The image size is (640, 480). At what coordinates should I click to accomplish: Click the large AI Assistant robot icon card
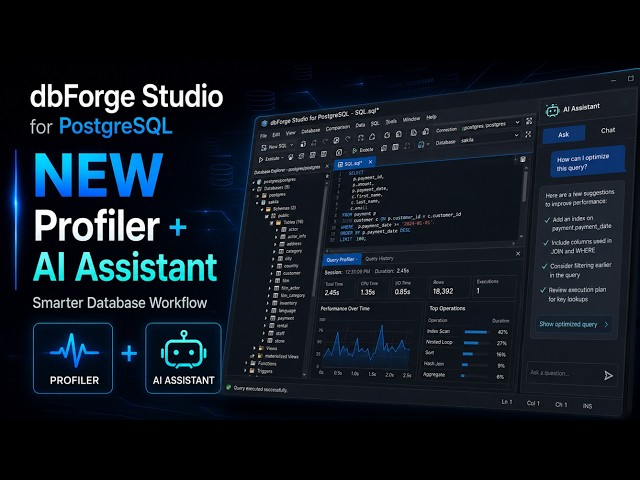coord(183,358)
